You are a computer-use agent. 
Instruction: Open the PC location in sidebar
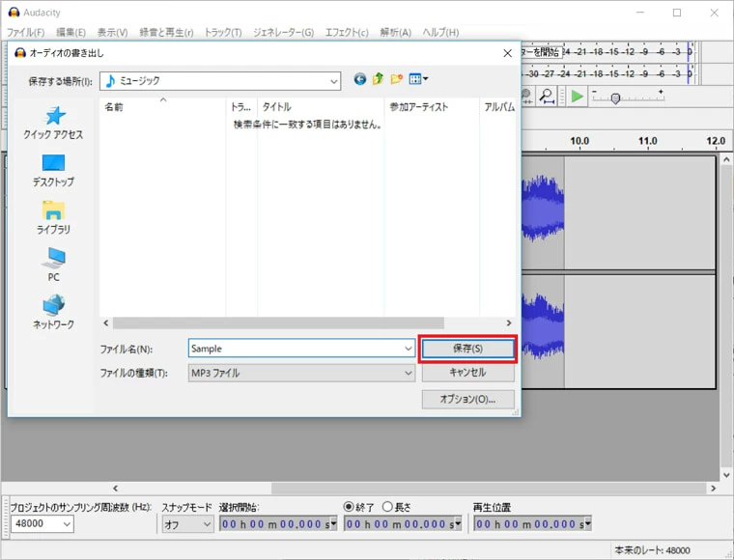53,259
